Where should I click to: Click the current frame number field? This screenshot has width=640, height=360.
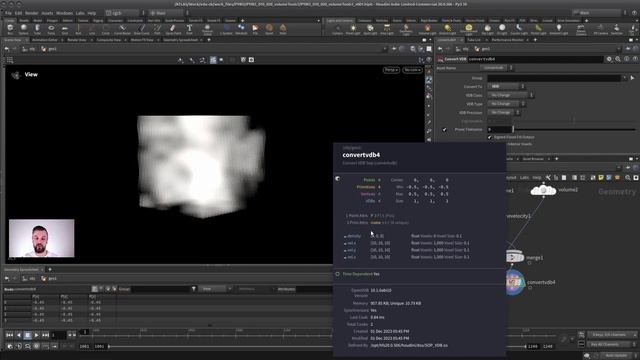click(58, 335)
